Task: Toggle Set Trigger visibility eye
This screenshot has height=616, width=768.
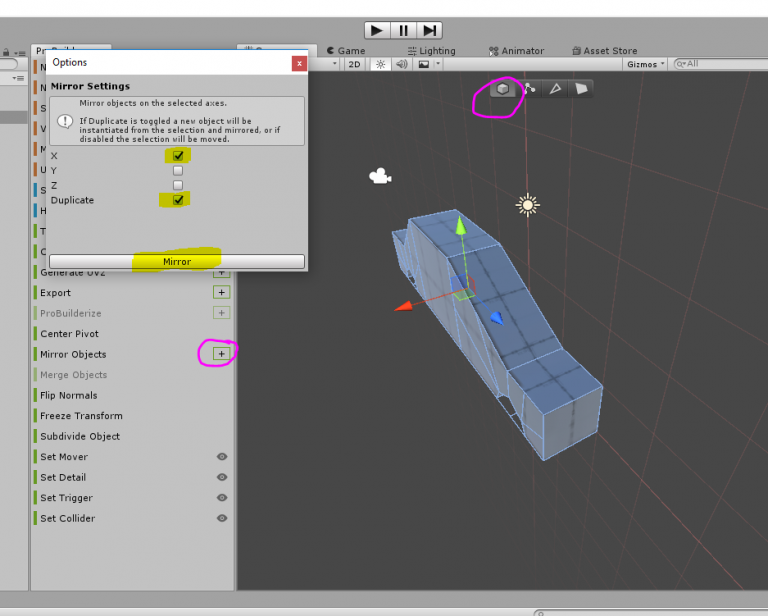Action: coord(222,498)
